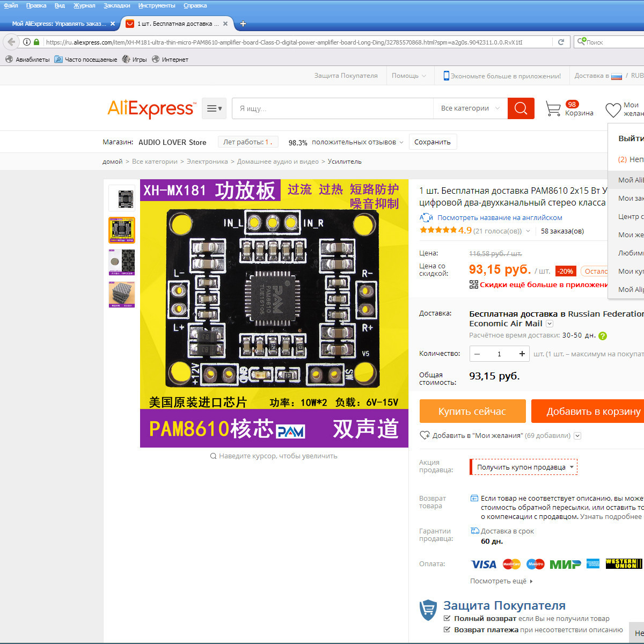
Task: Click the browser back arrow button
Action: click(11, 42)
